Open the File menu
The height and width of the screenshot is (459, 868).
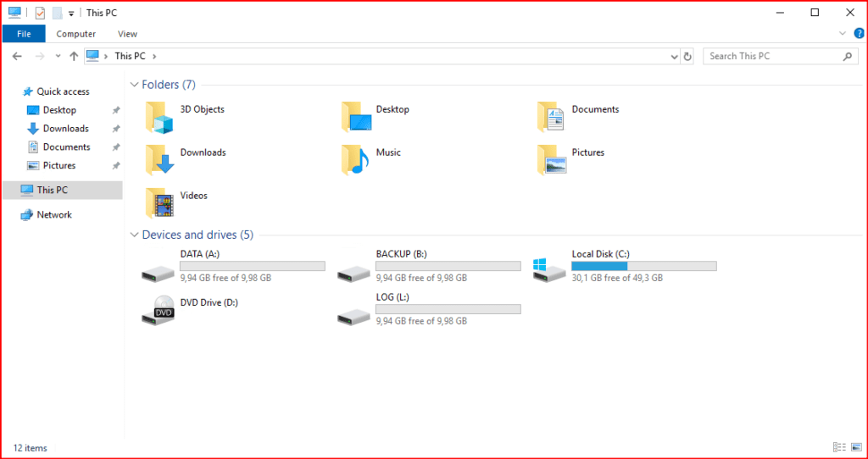click(x=24, y=34)
